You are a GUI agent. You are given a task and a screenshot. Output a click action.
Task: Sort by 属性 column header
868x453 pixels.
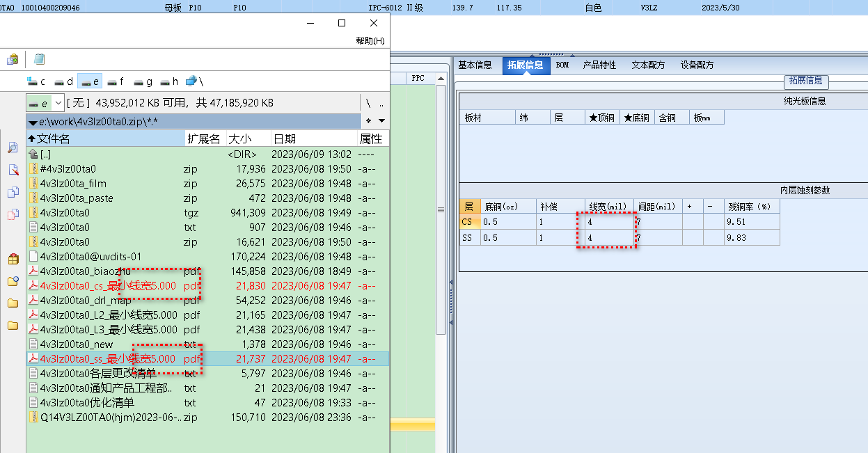click(x=372, y=139)
